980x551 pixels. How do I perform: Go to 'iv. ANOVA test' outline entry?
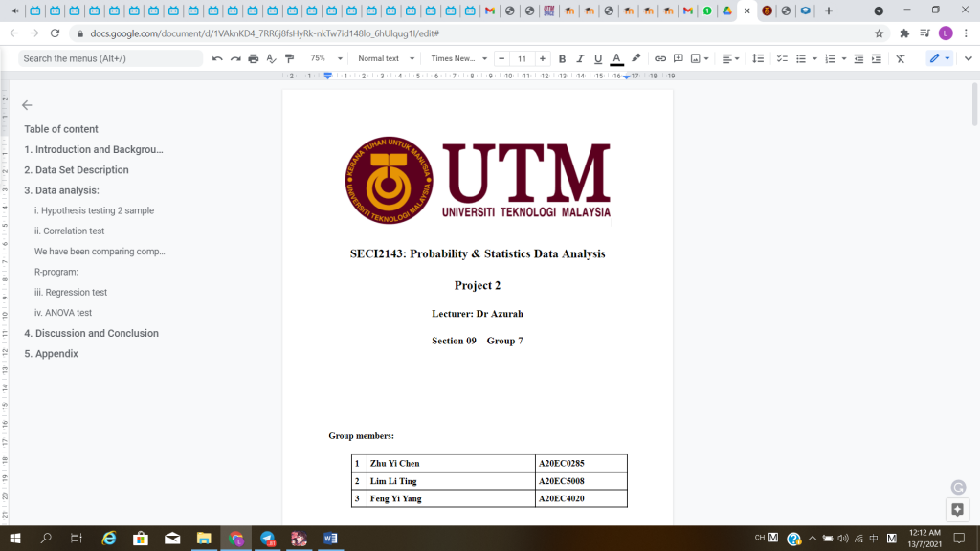63,313
